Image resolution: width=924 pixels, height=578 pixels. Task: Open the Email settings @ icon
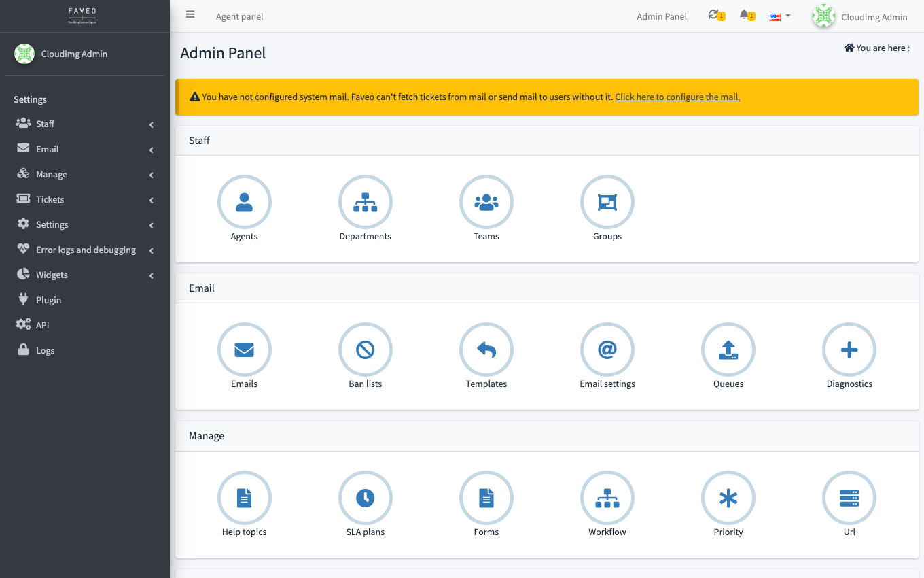click(x=607, y=350)
